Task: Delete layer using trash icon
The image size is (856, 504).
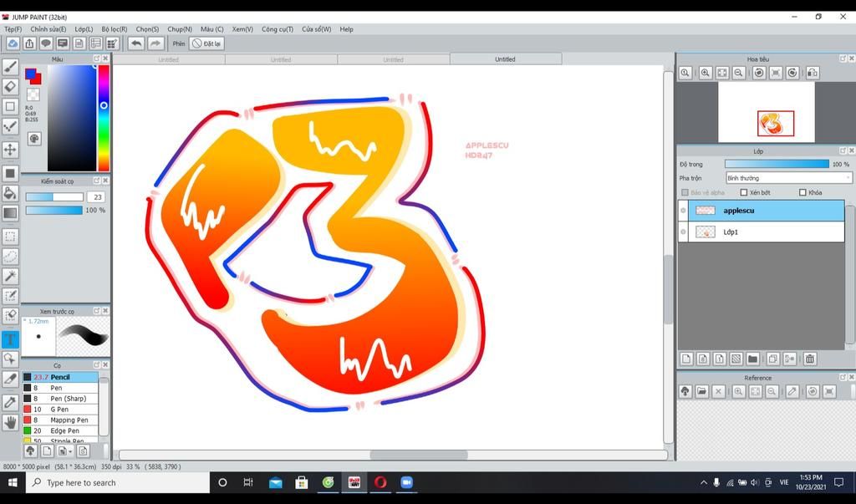Action: pyautogui.click(x=809, y=359)
